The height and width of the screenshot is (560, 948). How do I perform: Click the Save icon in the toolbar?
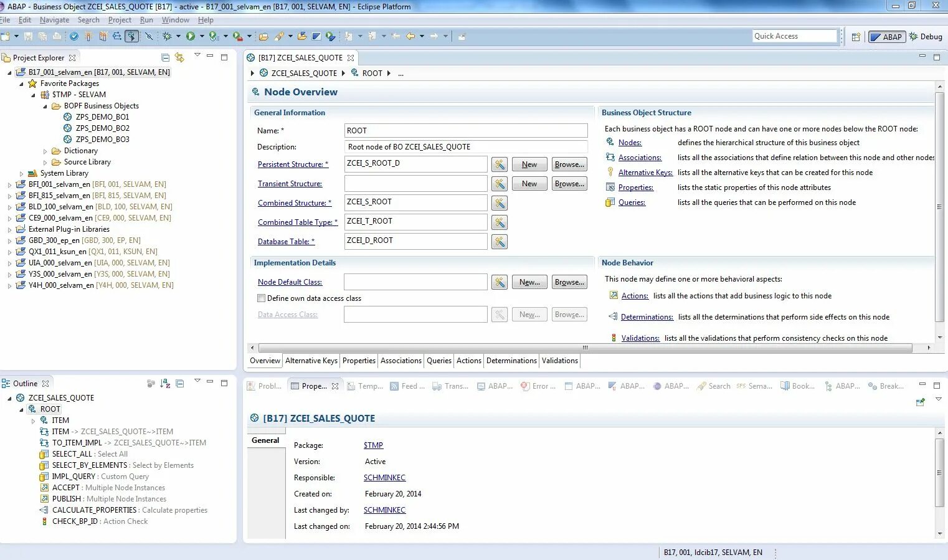coord(29,36)
